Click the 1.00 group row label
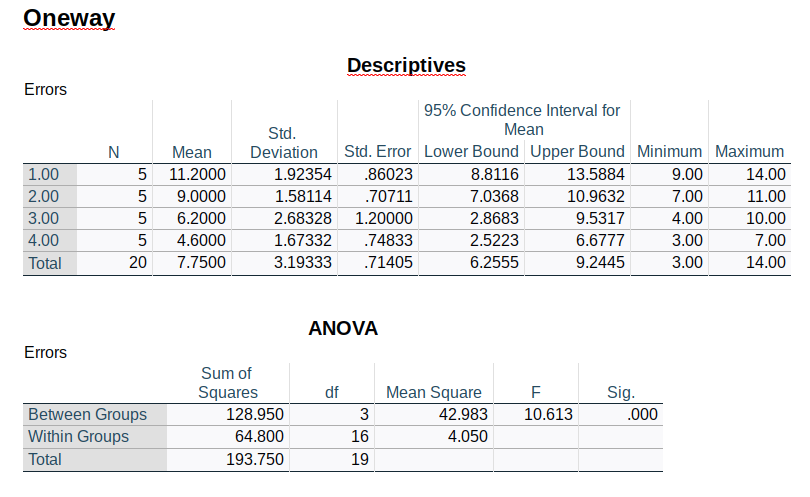This screenshot has width=810, height=497. [44, 174]
